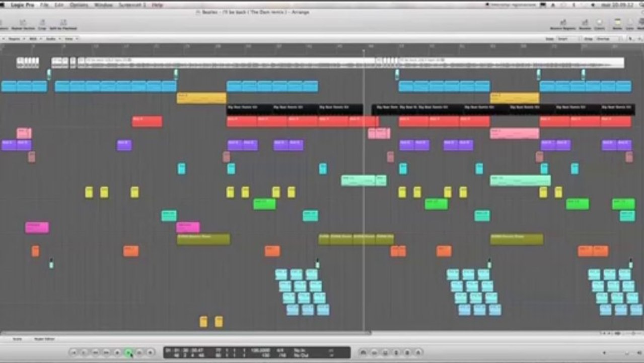Open the Edit menu

59,5
